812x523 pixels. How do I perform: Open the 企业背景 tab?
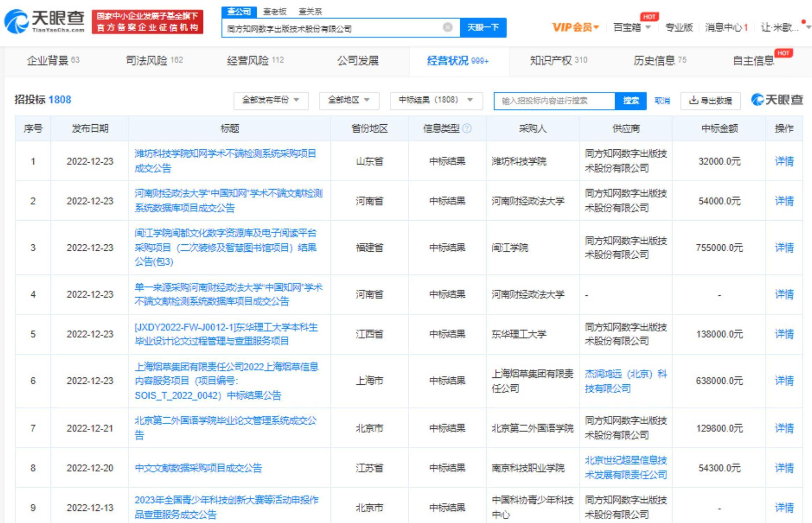point(53,61)
